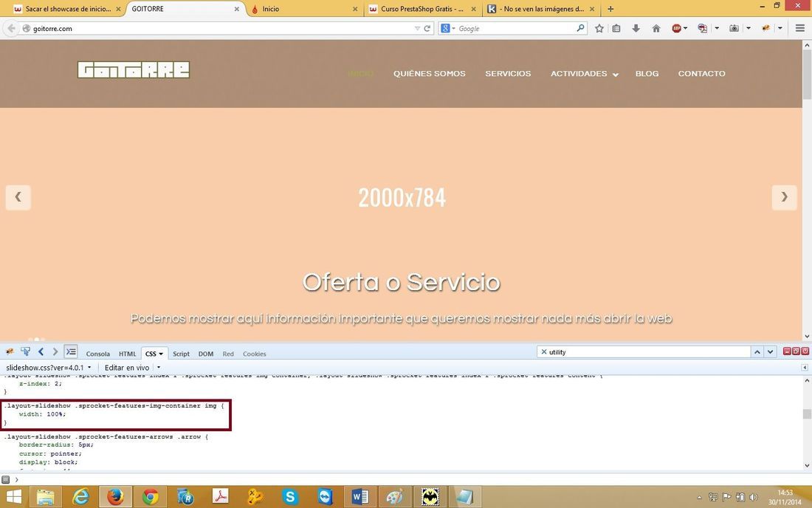The image size is (812, 508).
Task: Open the screenshot camera addon icon
Action: pos(734,29)
